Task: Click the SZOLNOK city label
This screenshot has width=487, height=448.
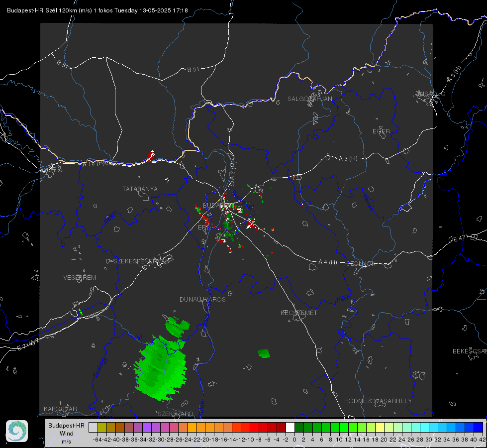Action: (x=361, y=264)
